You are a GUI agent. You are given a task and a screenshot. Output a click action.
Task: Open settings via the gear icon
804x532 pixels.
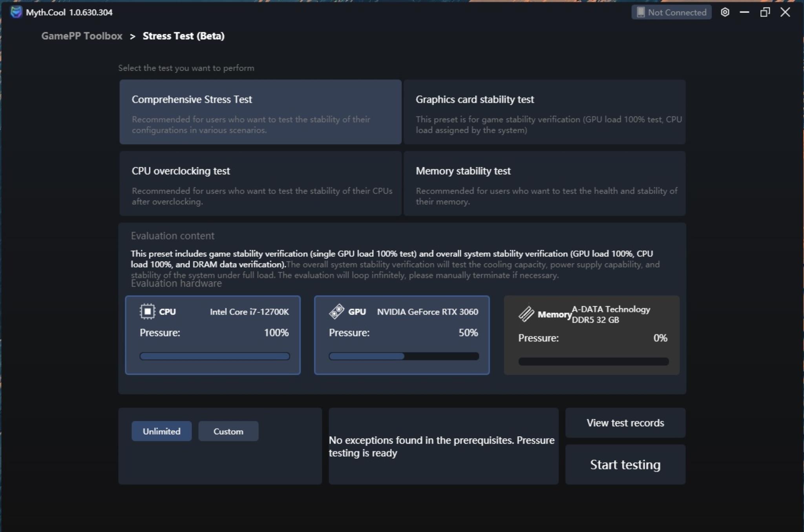725,12
